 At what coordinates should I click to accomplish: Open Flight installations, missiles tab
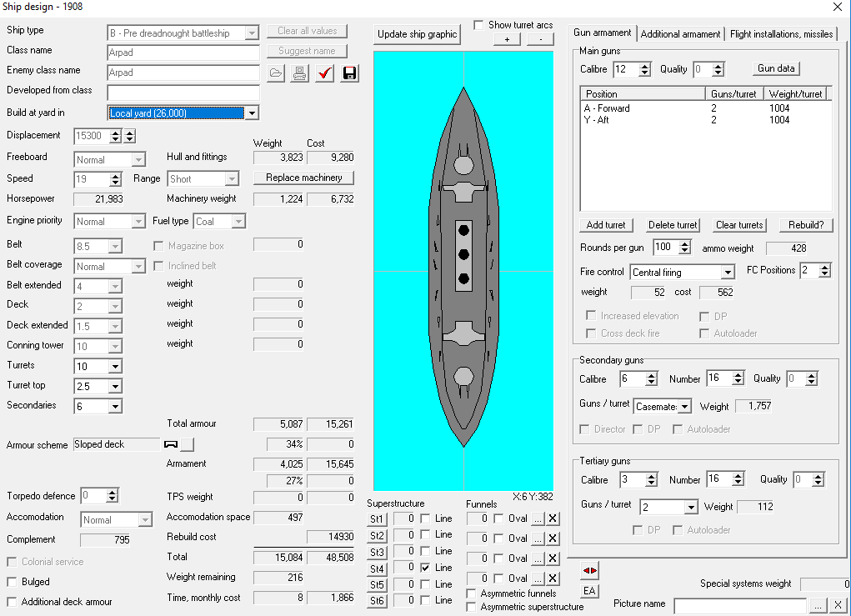point(781,33)
